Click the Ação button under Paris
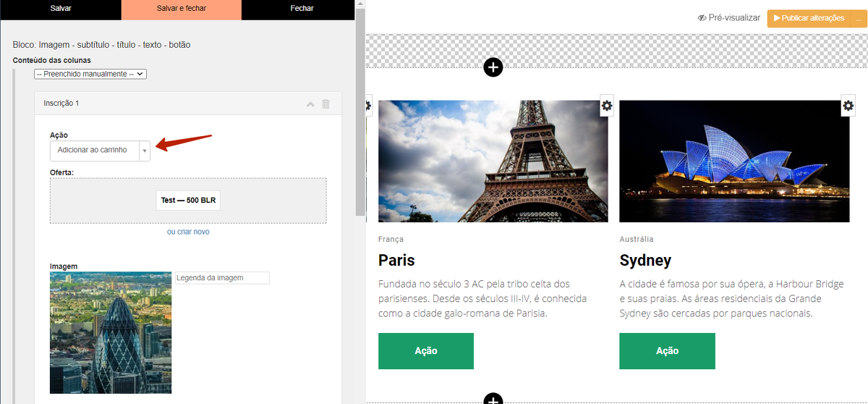Image resolution: width=868 pixels, height=404 pixels. click(425, 351)
